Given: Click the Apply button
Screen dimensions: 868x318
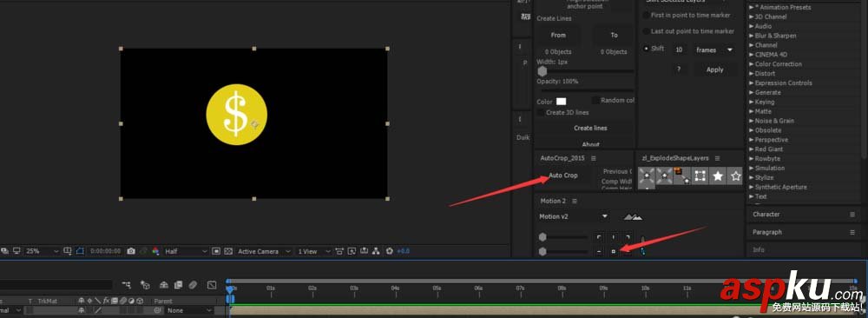Looking at the screenshot, I should click(x=714, y=70).
